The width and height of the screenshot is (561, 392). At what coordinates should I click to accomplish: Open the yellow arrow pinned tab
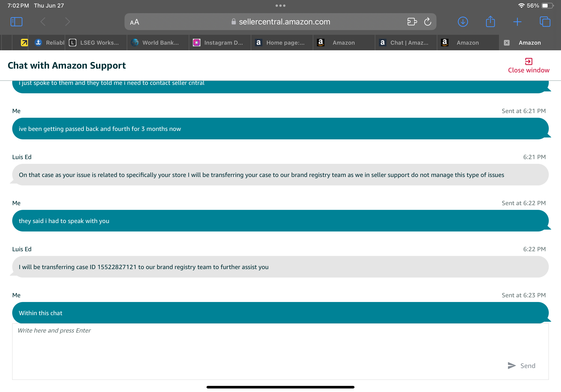pyautogui.click(x=24, y=43)
